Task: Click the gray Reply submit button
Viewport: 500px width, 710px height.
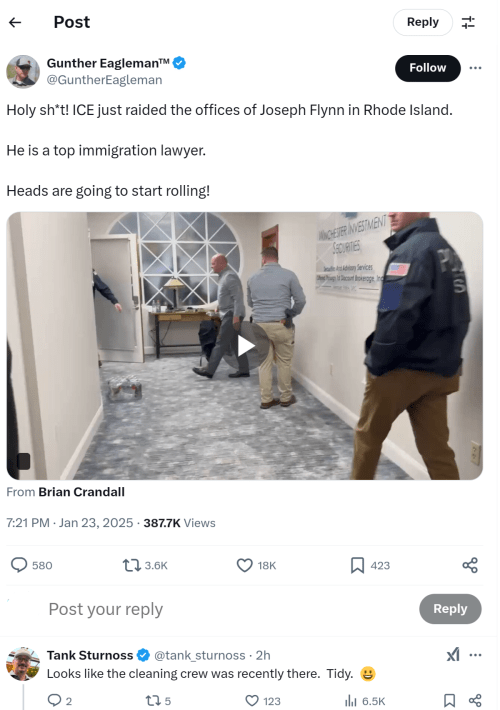Action: point(450,609)
